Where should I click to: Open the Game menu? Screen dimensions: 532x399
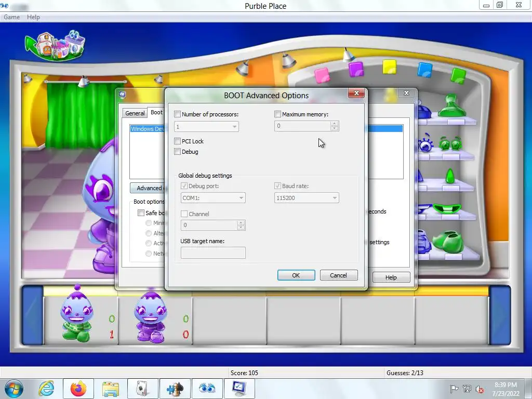pos(11,17)
